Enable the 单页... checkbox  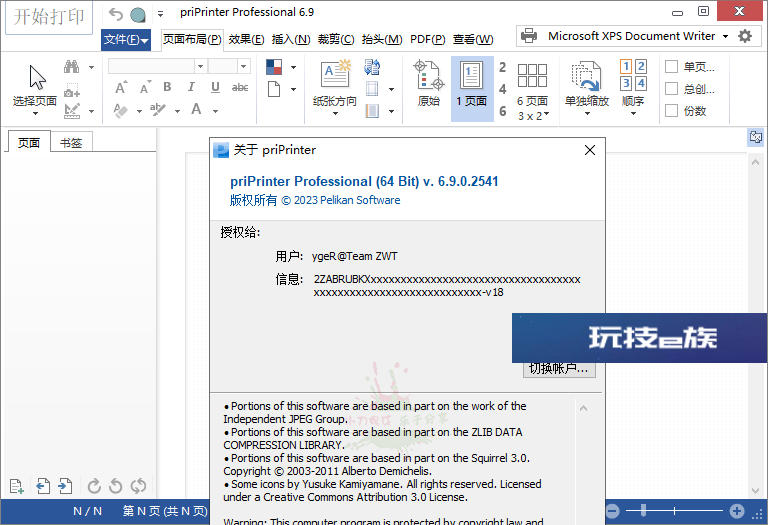pos(672,67)
